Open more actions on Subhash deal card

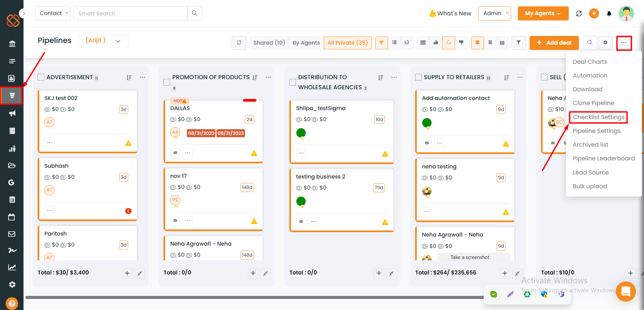click(x=49, y=211)
